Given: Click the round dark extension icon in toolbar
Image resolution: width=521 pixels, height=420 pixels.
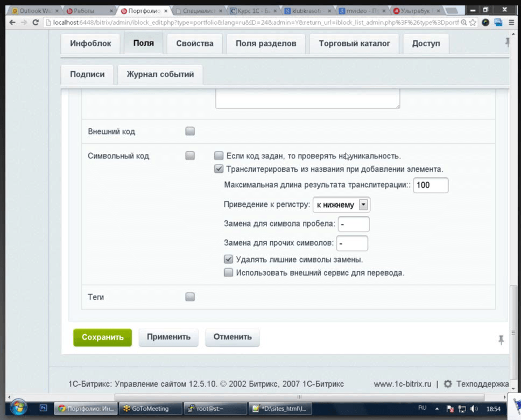Looking at the screenshot, I should pyautogui.click(x=485, y=23).
